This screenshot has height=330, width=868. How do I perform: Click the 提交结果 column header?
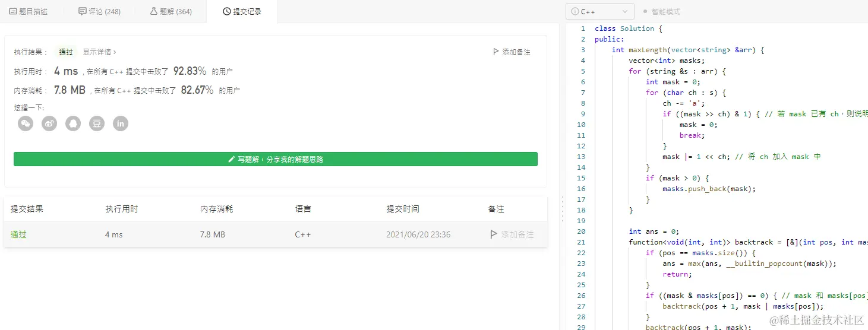27,209
